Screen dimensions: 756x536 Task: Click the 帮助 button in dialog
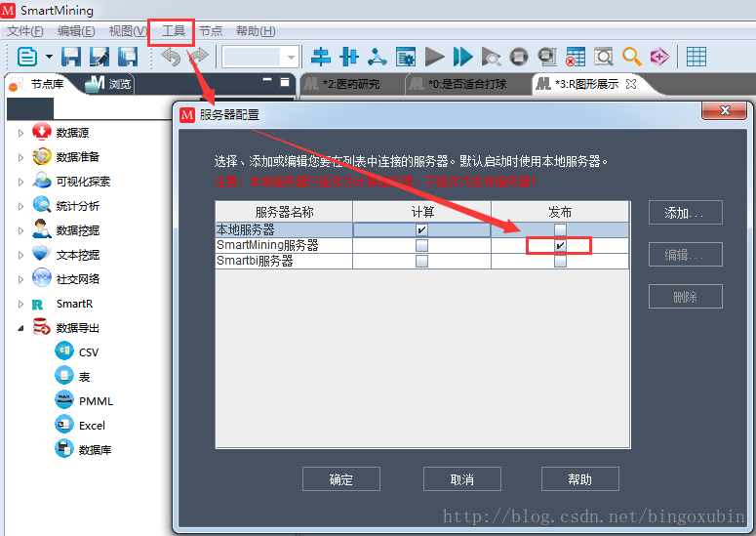580,479
